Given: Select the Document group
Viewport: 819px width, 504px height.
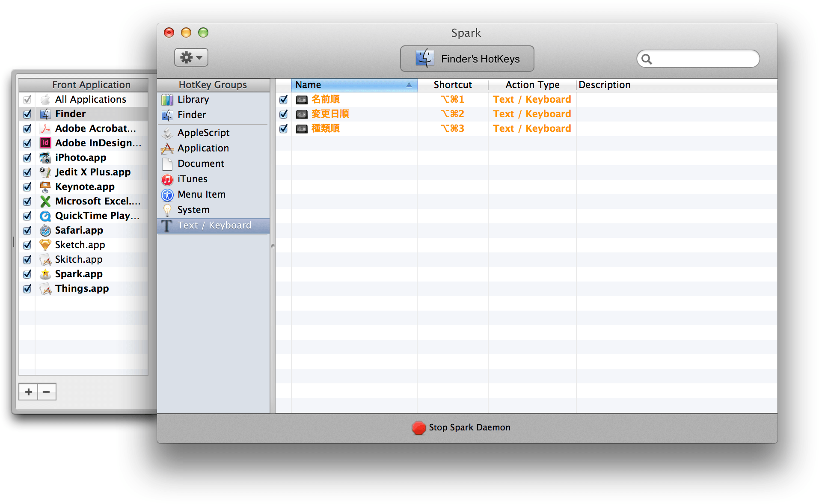Looking at the screenshot, I should (214, 163).
